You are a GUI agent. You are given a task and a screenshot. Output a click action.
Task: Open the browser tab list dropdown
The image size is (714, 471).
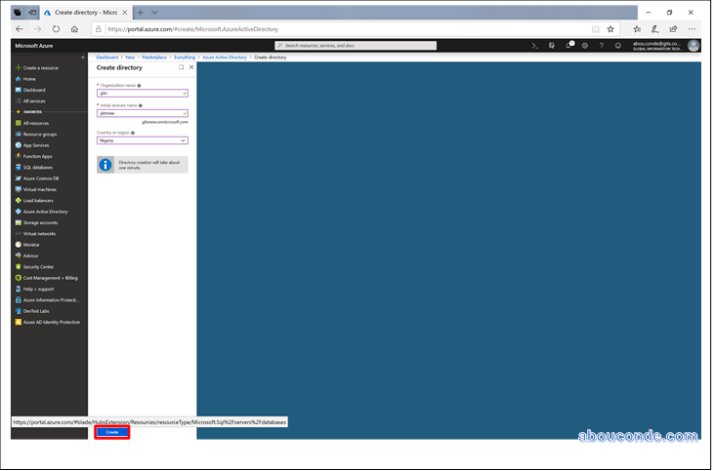point(154,12)
